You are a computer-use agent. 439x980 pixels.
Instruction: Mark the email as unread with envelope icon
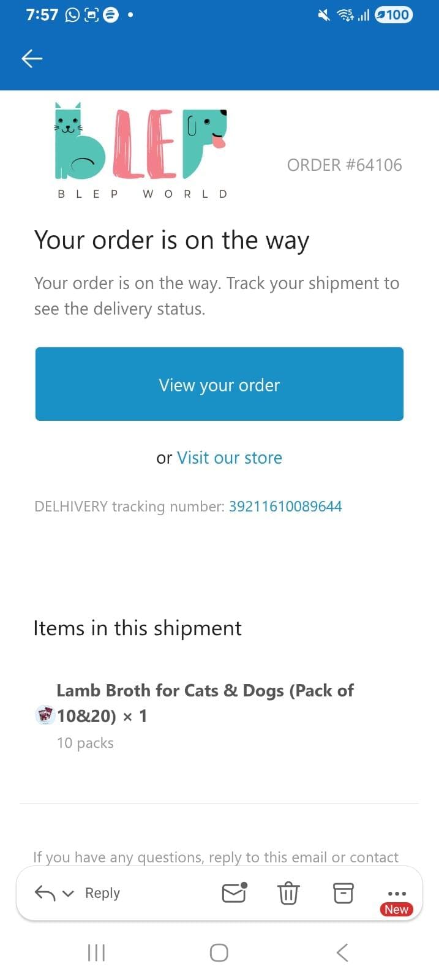point(234,893)
